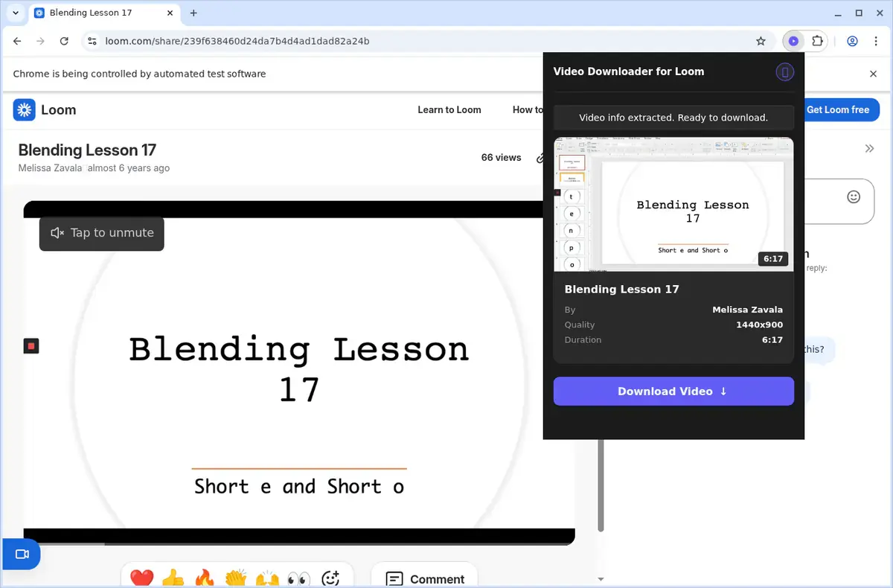Open the Learn to Loom menu
This screenshot has height=588, width=893.
click(449, 109)
